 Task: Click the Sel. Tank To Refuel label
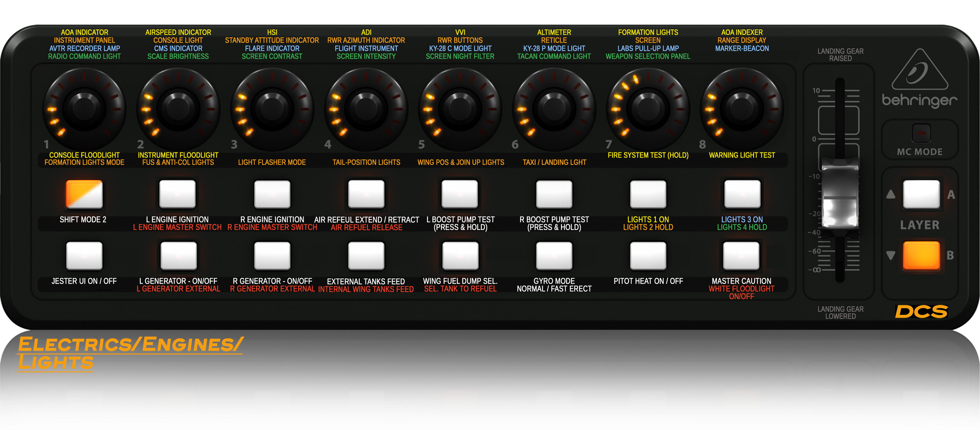460,289
